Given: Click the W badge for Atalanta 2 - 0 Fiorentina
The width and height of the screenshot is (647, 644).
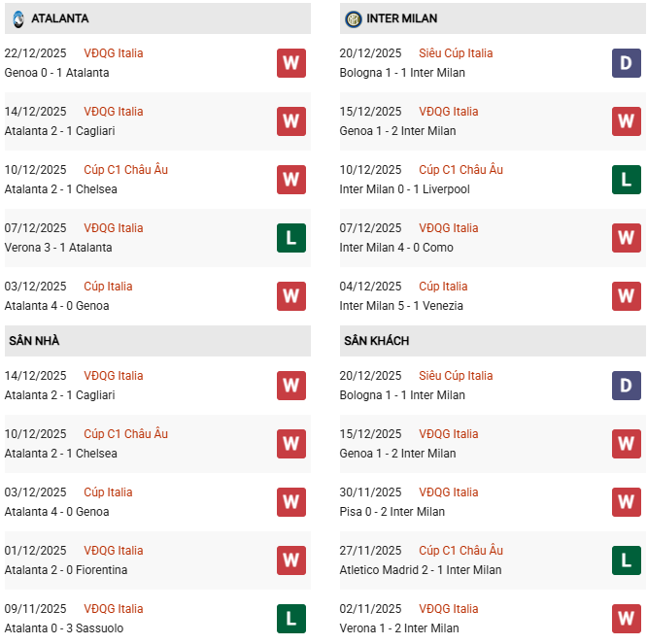Looking at the screenshot, I should (291, 560).
